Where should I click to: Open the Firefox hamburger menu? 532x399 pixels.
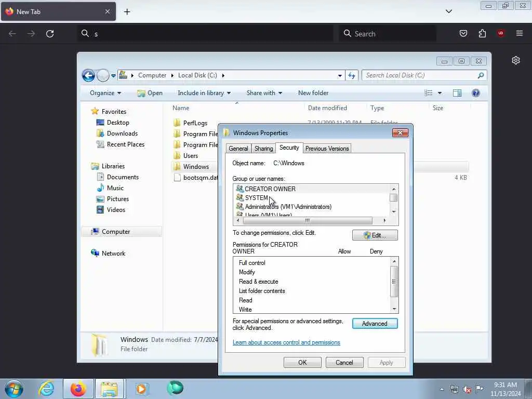coord(519,33)
